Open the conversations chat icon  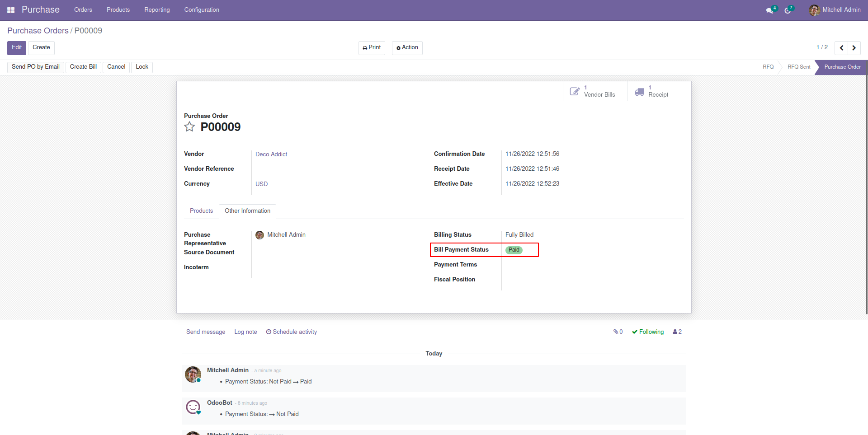point(769,10)
